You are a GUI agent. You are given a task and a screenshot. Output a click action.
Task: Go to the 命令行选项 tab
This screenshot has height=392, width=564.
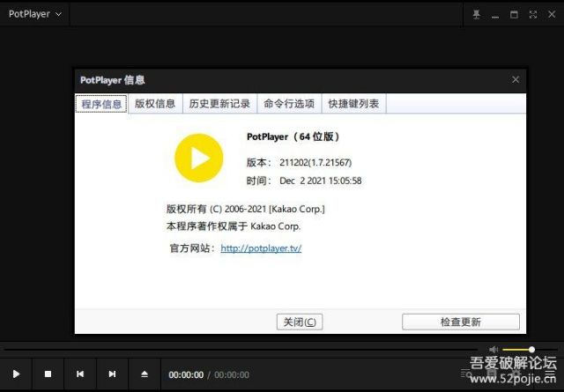coord(289,104)
